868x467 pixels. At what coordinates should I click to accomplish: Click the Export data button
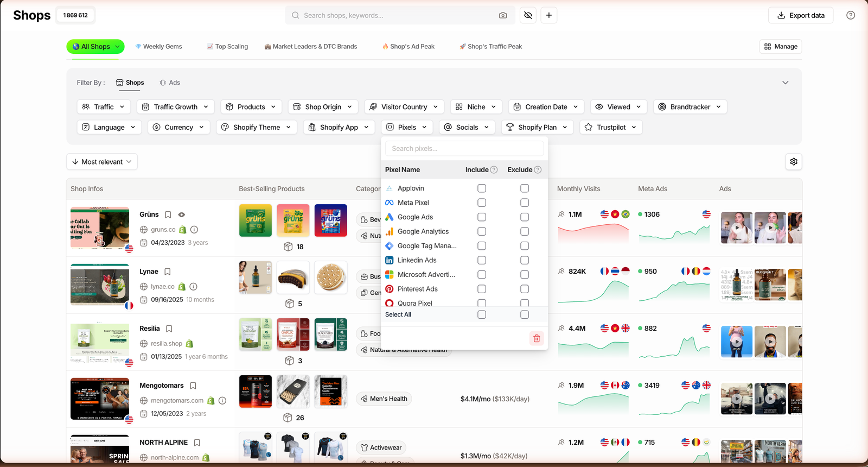click(x=801, y=15)
